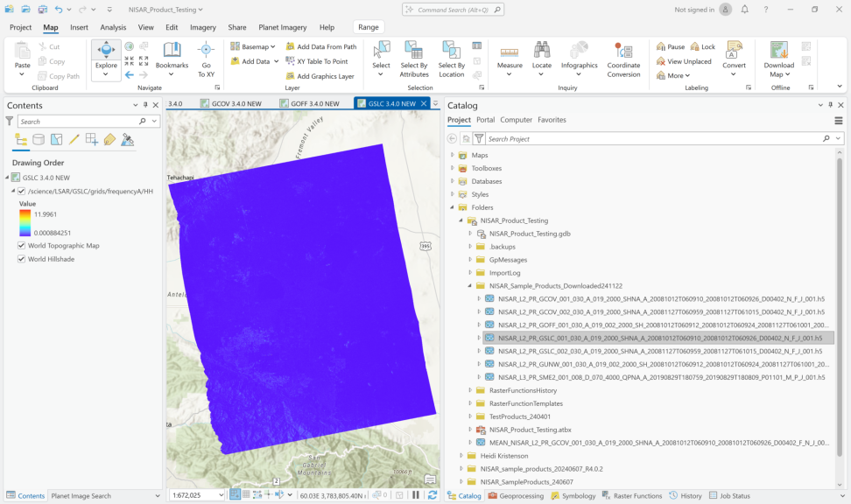851x504 pixels.
Task: Switch Contents to List By Drawing Order
Action: tap(21, 140)
